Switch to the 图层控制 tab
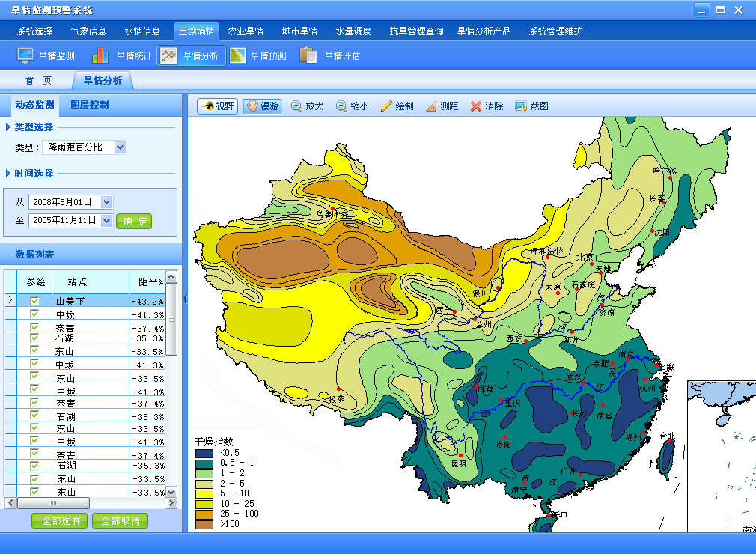This screenshot has width=756, height=554. click(90, 105)
